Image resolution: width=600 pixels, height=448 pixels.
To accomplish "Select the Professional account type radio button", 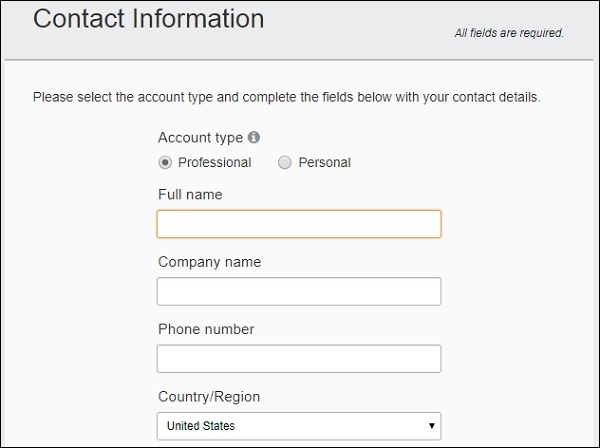I will pyautogui.click(x=165, y=162).
